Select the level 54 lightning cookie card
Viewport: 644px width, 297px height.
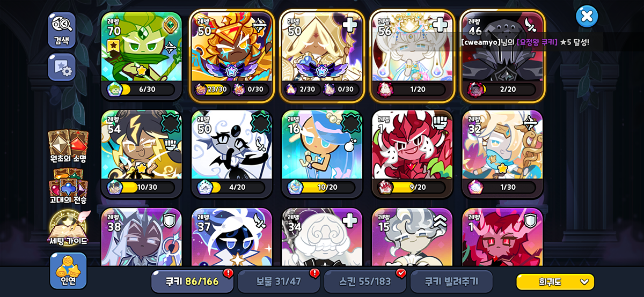pyautogui.click(x=142, y=153)
